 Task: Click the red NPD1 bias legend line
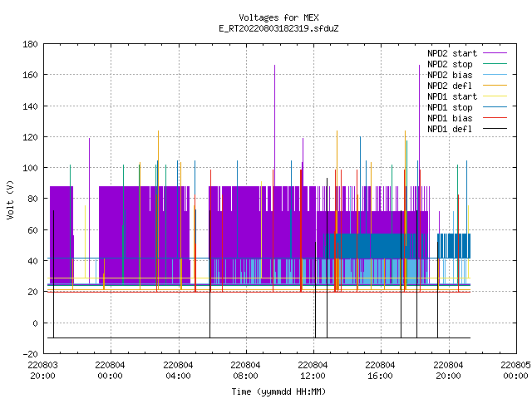click(495, 118)
